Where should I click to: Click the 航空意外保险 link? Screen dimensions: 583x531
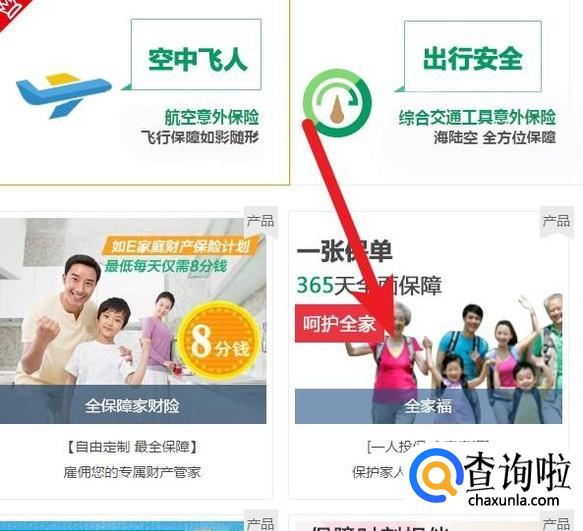pyautogui.click(x=212, y=117)
